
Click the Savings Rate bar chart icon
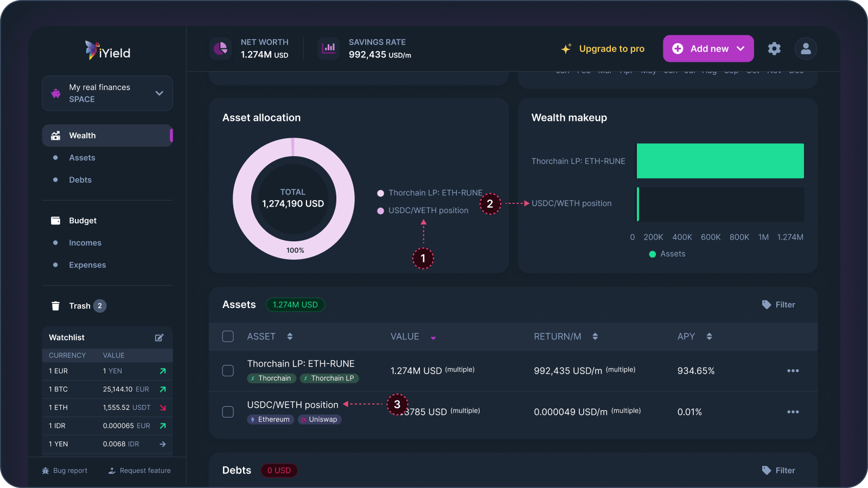tap(329, 48)
